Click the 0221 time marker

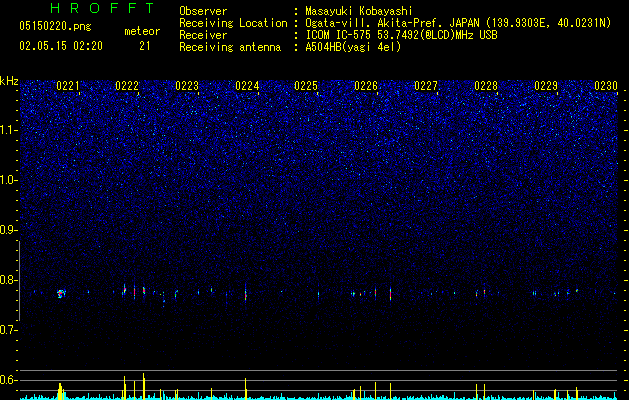coord(68,86)
